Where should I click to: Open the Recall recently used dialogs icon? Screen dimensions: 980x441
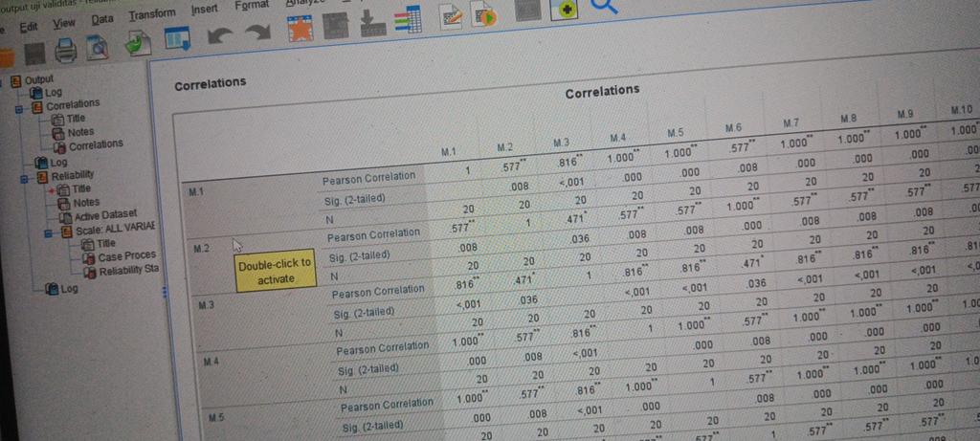177,39
